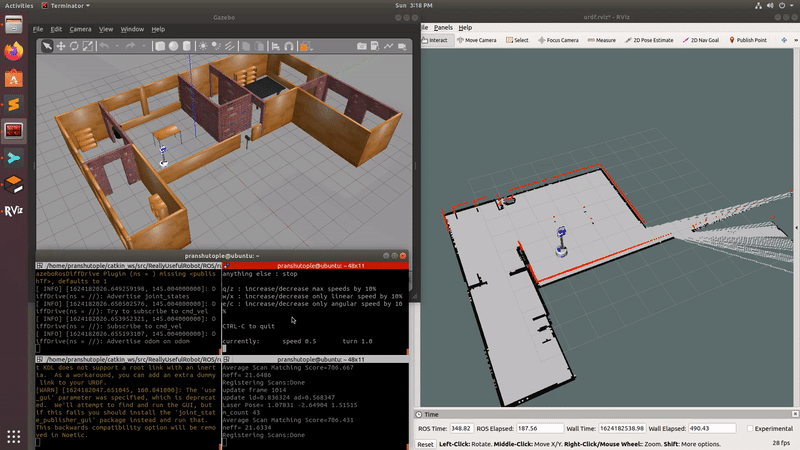Image resolution: width=800 pixels, height=450 pixels.
Task: Expand the right side panel handle in RViz
Action: pyautogui.click(x=796, y=228)
